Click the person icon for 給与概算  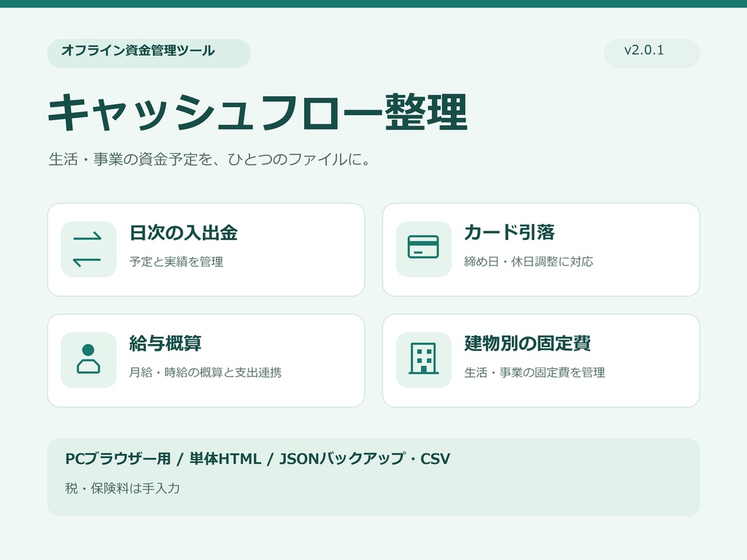coord(88,360)
